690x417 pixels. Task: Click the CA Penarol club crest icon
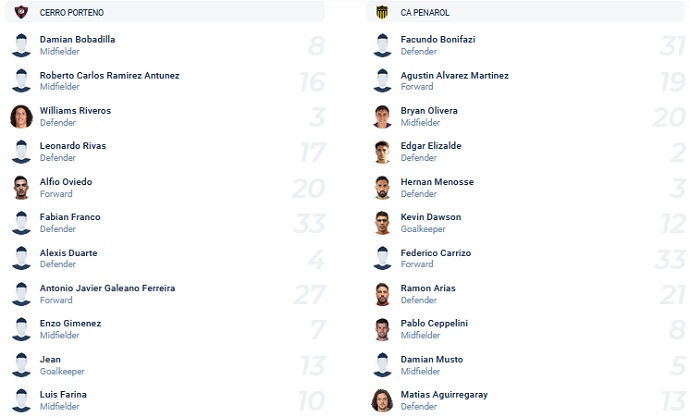click(x=381, y=12)
